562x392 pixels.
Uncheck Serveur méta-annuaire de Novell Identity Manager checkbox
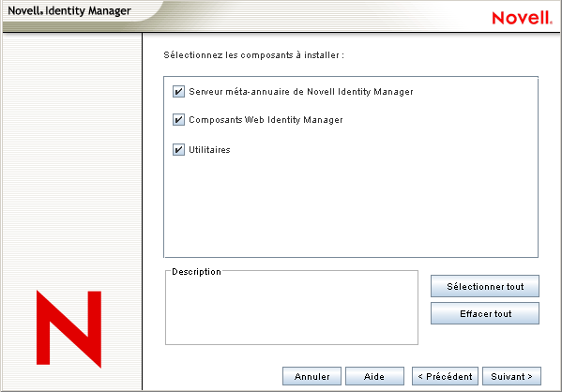pos(178,91)
